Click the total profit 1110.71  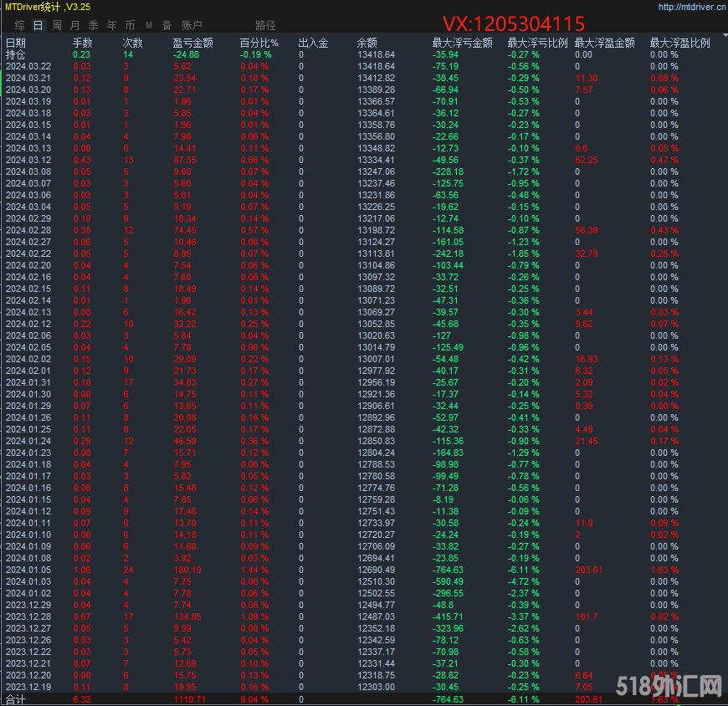(189, 699)
